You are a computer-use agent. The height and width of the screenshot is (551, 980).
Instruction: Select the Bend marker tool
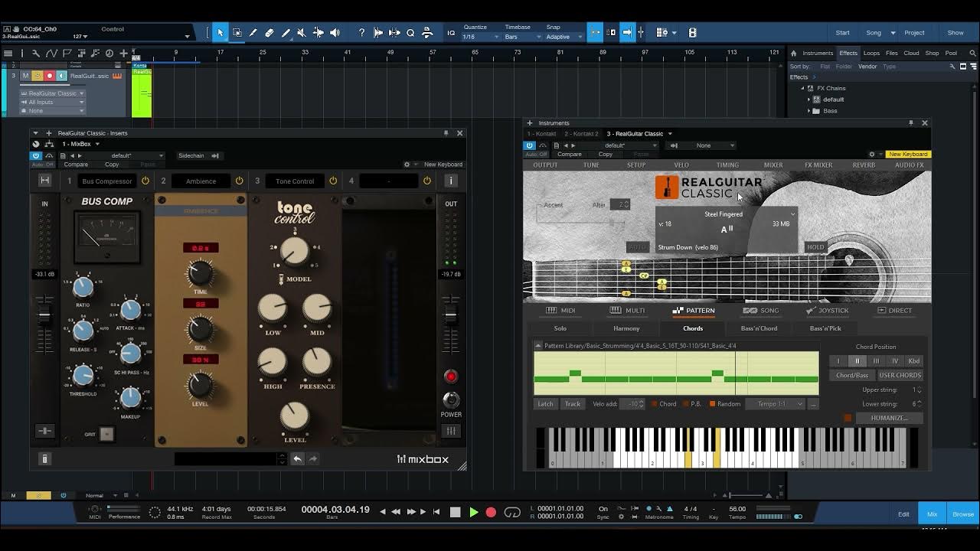tap(318, 33)
